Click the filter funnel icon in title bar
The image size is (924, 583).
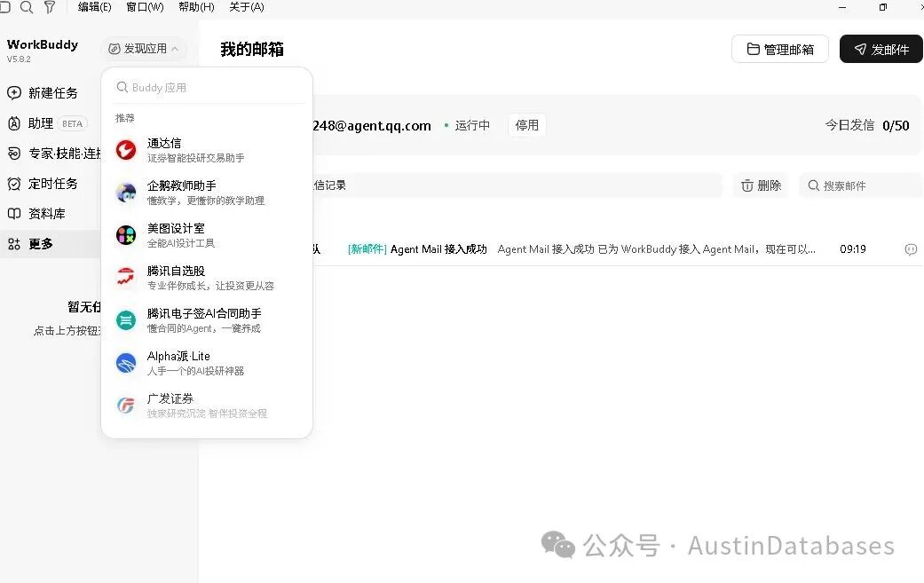click(x=50, y=7)
